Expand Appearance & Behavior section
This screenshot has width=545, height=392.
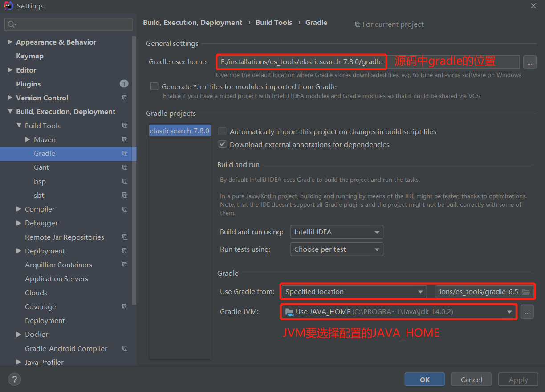click(x=10, y=42)
